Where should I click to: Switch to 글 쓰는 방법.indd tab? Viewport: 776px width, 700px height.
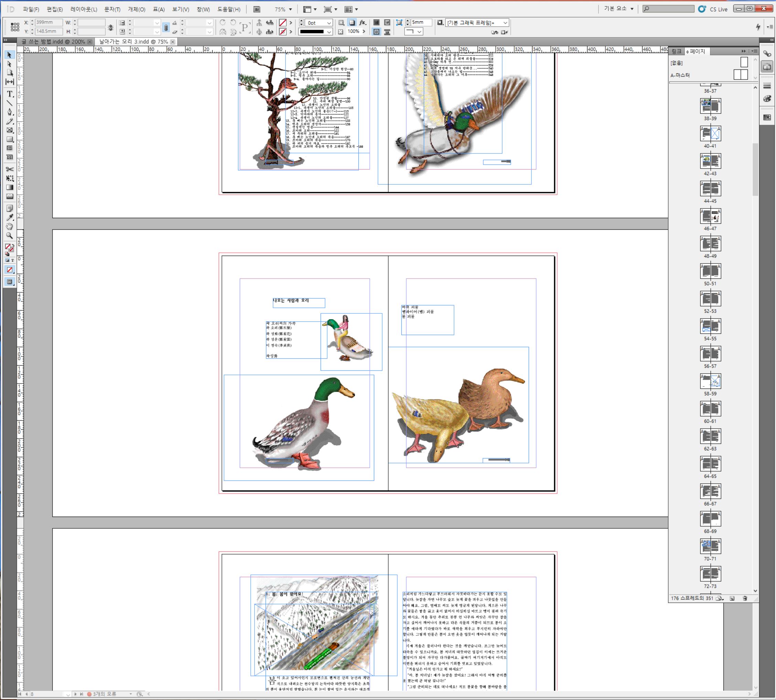coord(53,42)
